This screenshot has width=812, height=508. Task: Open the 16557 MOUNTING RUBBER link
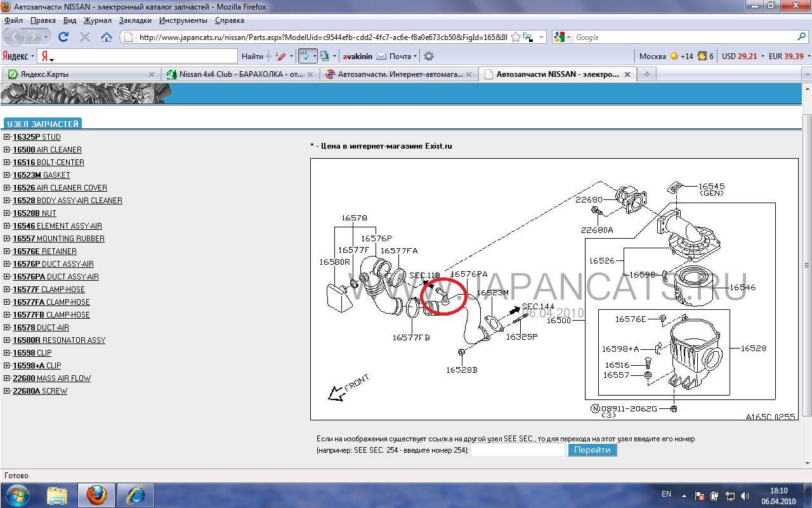58,238
